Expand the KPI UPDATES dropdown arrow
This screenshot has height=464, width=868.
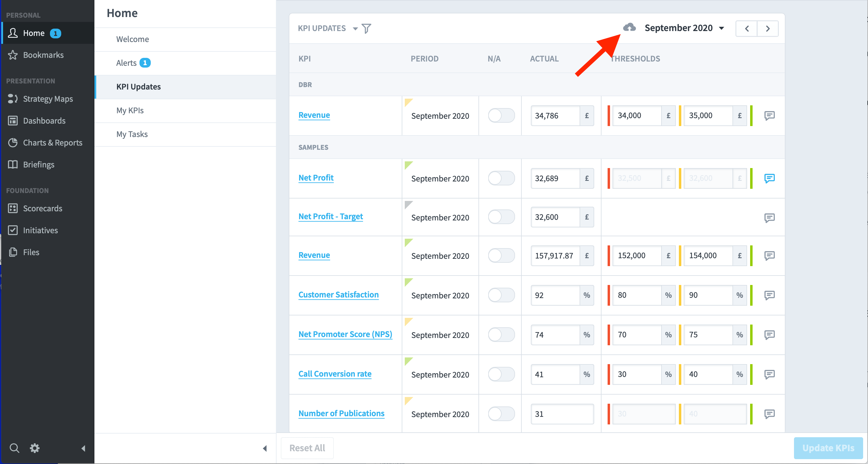click(355, 29)
